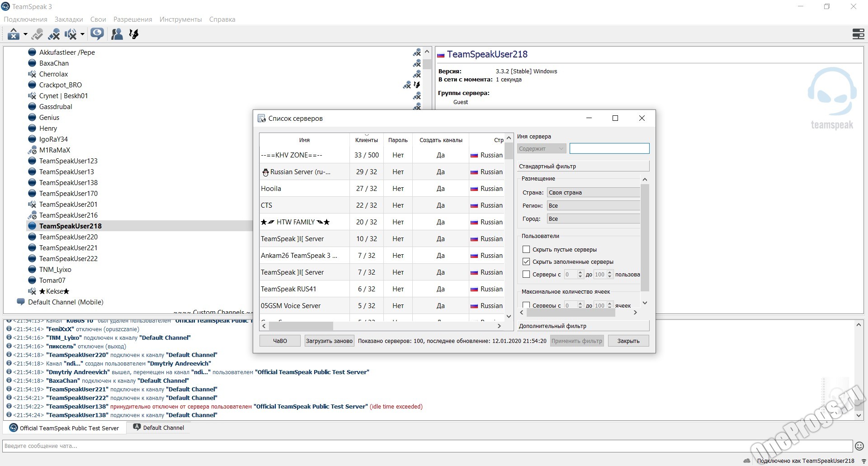This screenshot has height=466, width=868.
Task: Open the Город dropdown
Action: tap(593, 219)
